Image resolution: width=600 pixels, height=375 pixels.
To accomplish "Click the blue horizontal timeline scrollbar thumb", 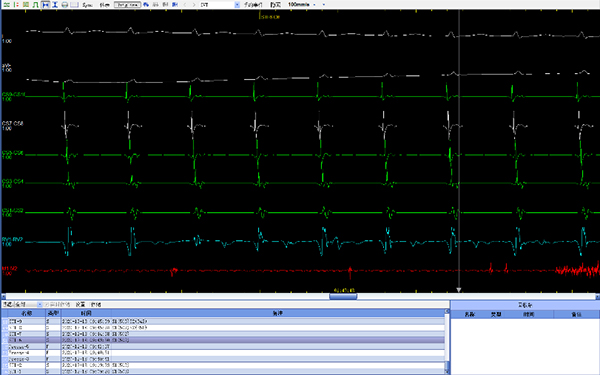I will (x=343, y=296).
